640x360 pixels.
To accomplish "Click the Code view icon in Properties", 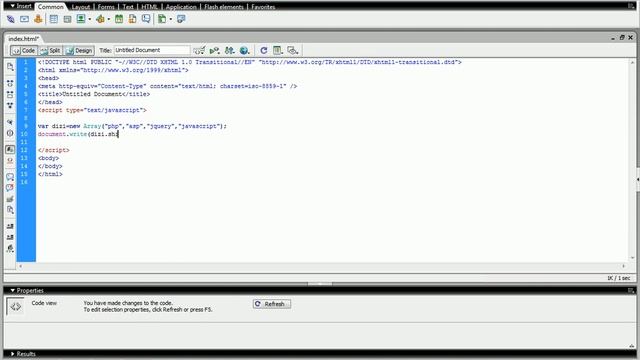I will [16, 306].
